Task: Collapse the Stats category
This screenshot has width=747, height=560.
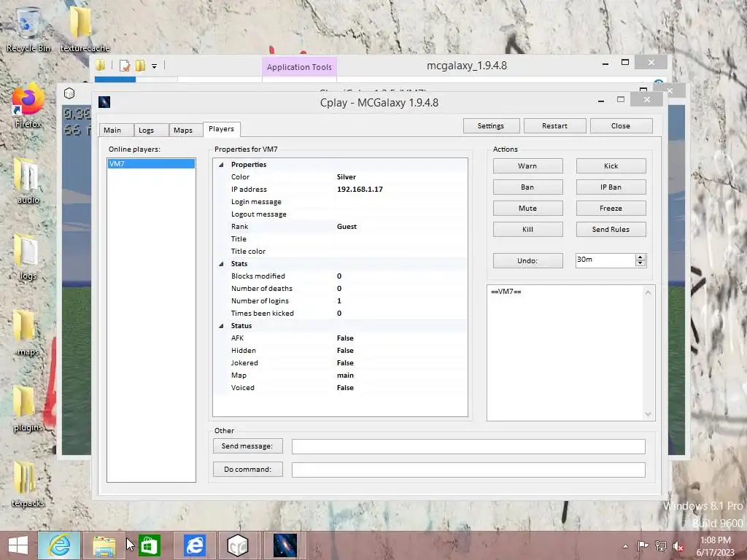Action: click(221, 264)
